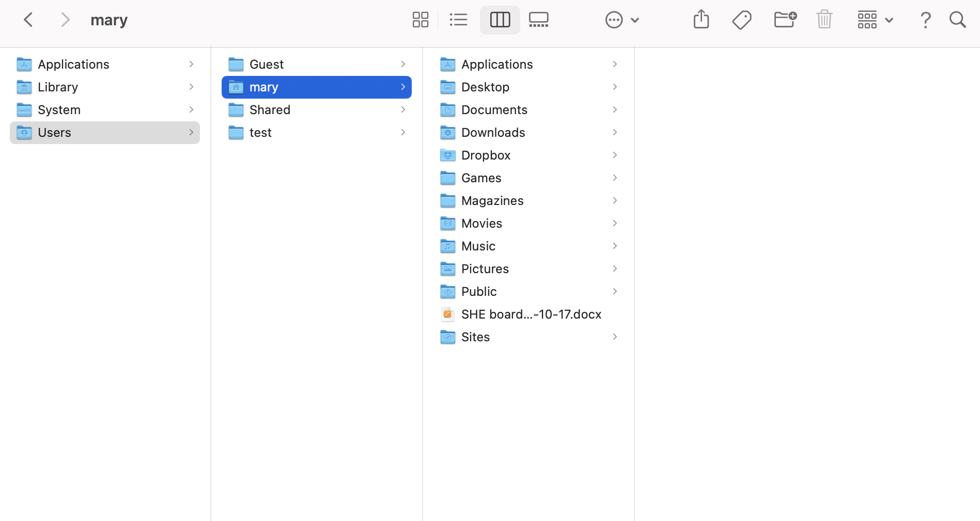Select the Documents folder icon
Image resolution: width=980 pixels, height=521 pixels.
coord(448,110)
